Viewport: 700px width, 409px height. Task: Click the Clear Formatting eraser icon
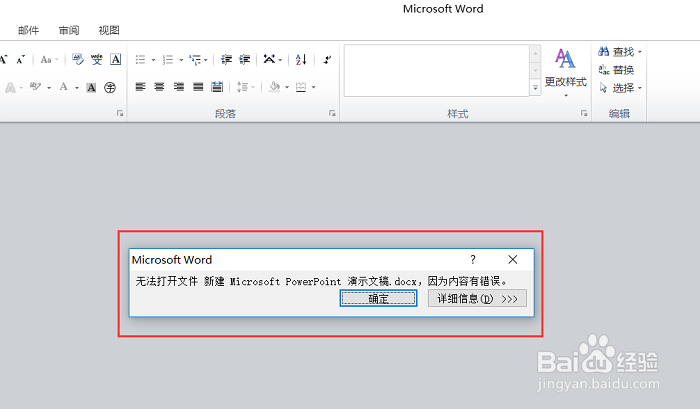click(78, 59)
